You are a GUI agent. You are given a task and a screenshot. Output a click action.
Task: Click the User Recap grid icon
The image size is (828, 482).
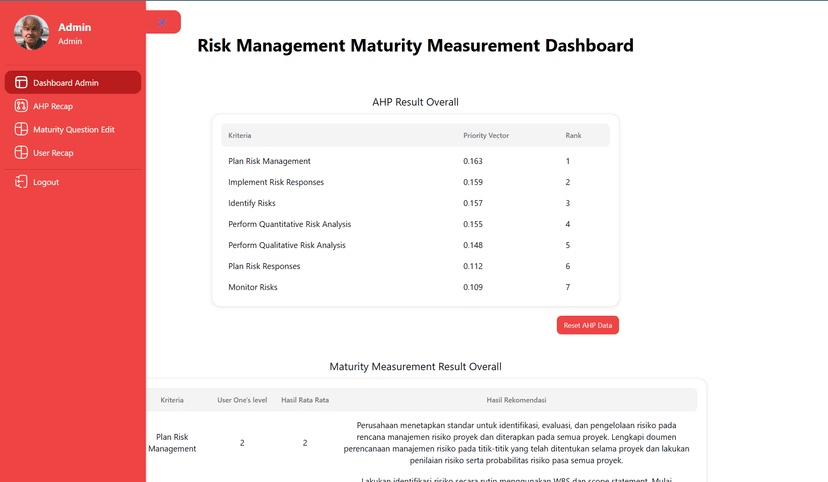[x=21, y=153]
